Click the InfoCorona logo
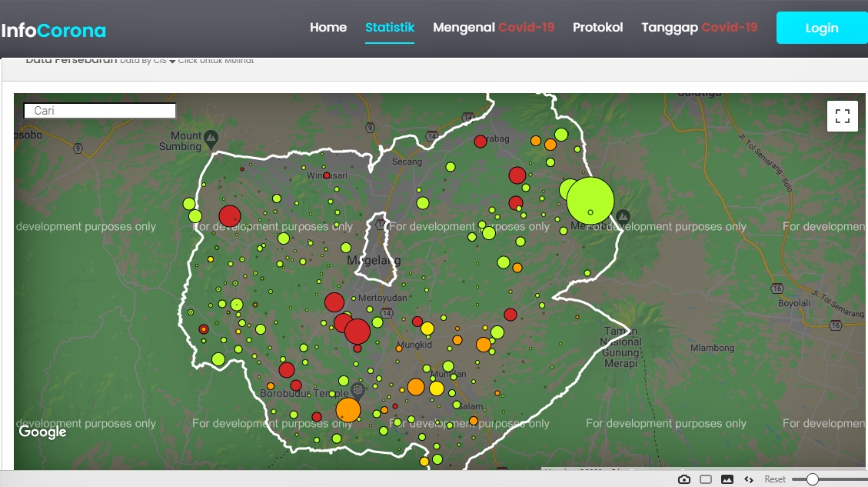The width and height of the screenshot is (868, 487). pos(54,31)
